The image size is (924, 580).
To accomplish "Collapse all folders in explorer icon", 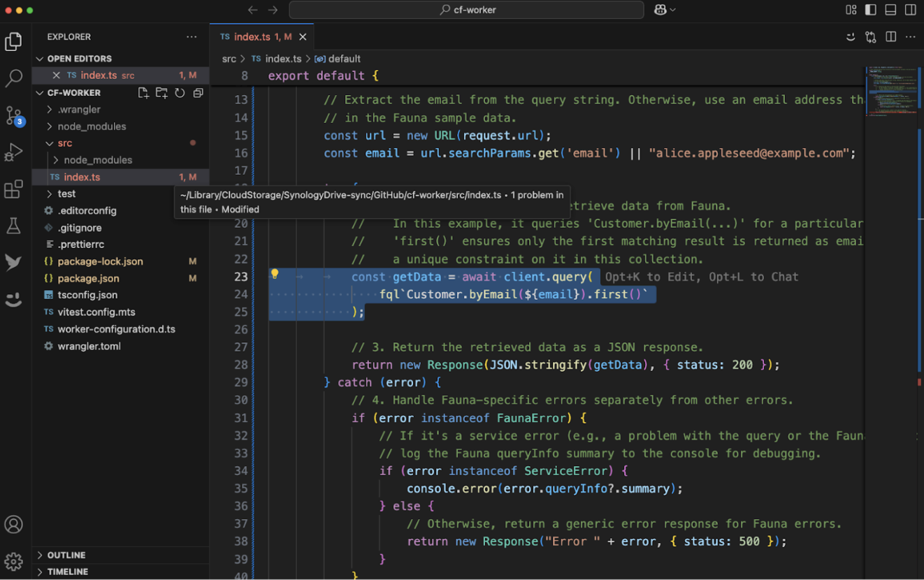I will pyautogui.click(x=198, y=93).
